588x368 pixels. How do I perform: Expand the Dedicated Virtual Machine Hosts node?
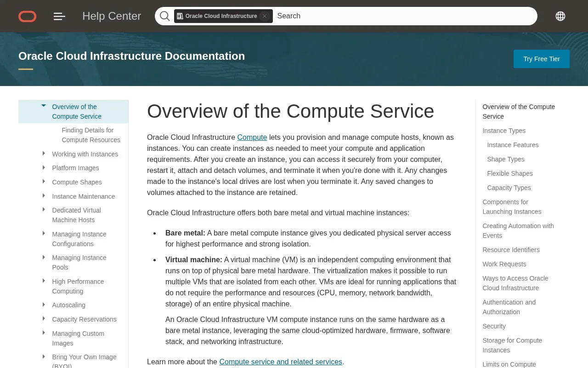click(x=44, y=210)
